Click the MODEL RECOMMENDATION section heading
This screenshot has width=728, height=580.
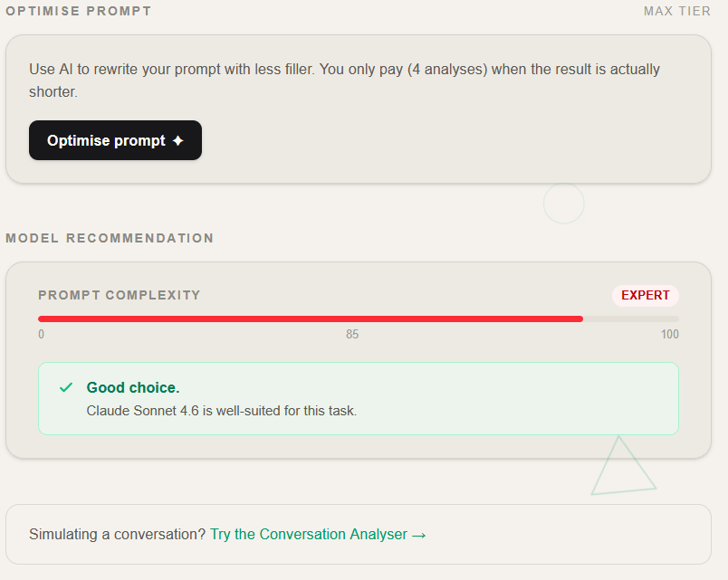tap(110, 238)
